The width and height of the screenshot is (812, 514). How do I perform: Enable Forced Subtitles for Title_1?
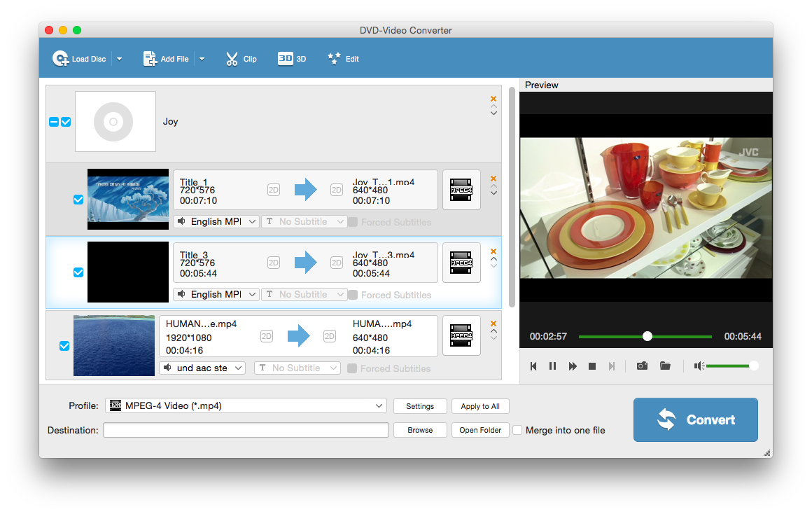[x=352, y=222]
